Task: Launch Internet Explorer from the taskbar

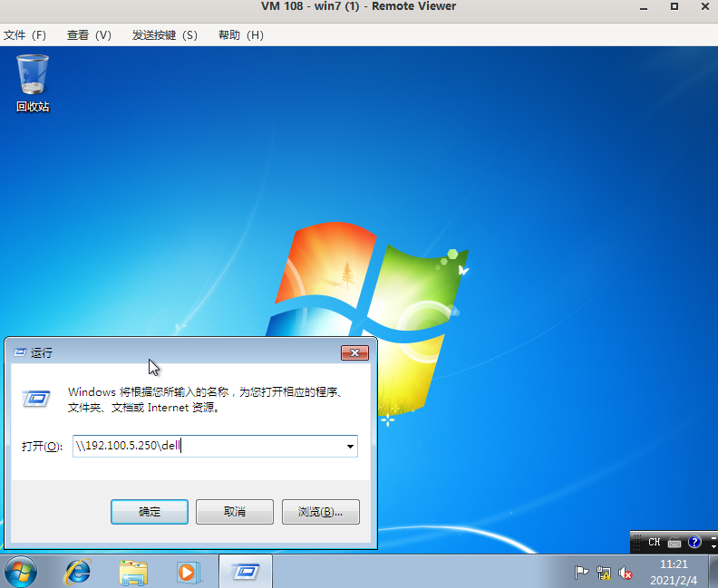Action: pos(78,572)
